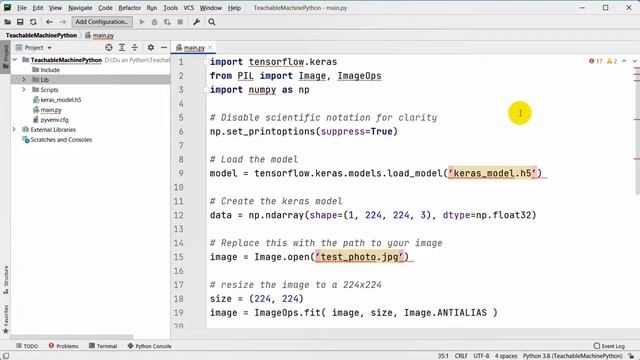This screenshot has width=640, height=360.
Task: Open the Project view dropdown
Action: coord(33,48)
